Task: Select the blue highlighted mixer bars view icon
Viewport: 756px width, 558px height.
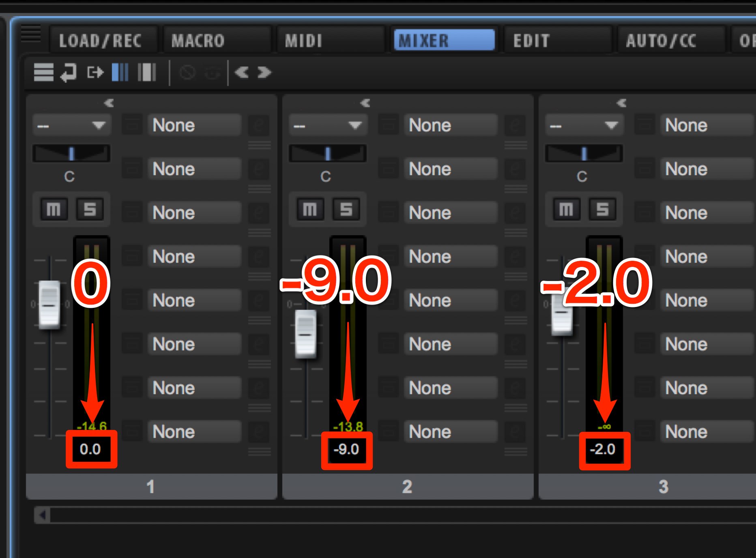Action: pos(120,73)
